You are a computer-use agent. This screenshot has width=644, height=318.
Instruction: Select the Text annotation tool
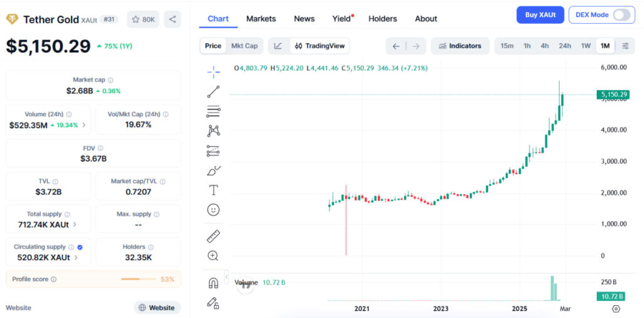click(x=213, y=190)
